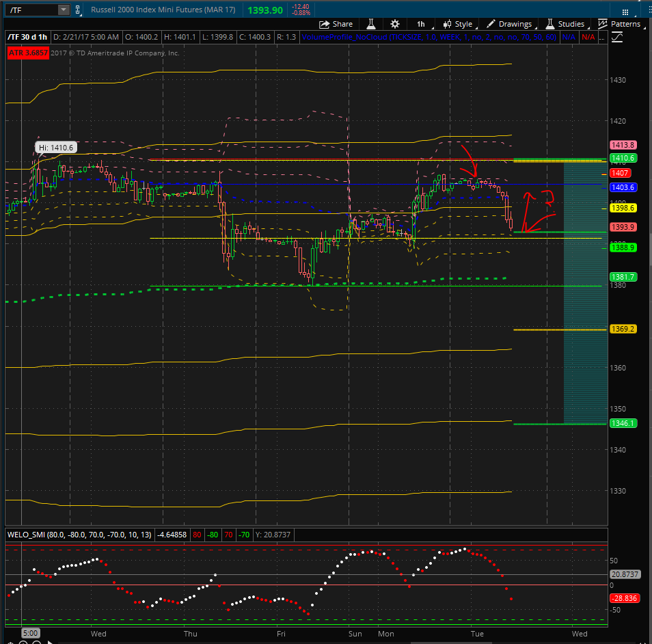Click the 5:00 time axis marker

tap(30, 633)
